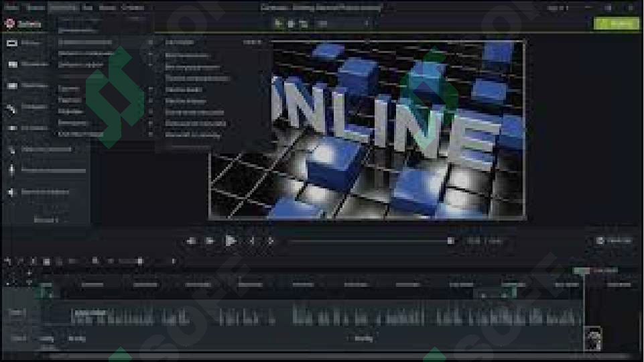Screen dimensions: 644x362
Task: Click the timecode display beside the scrubber
Action: click(485, 241)
